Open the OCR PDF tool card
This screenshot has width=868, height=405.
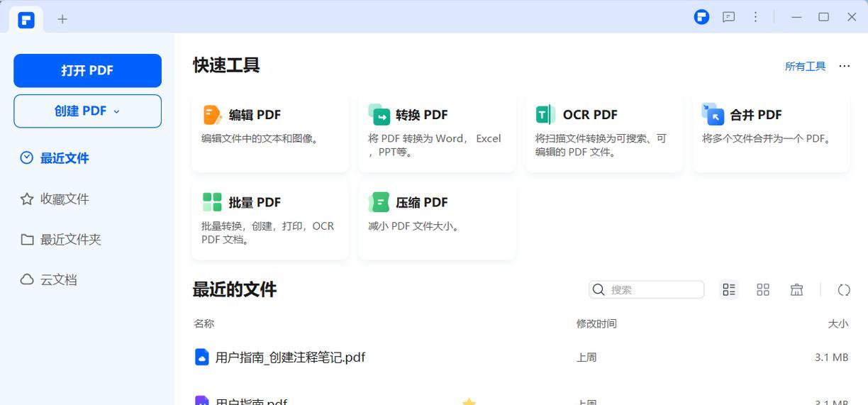pyautogui.click(x=604, y=133)
